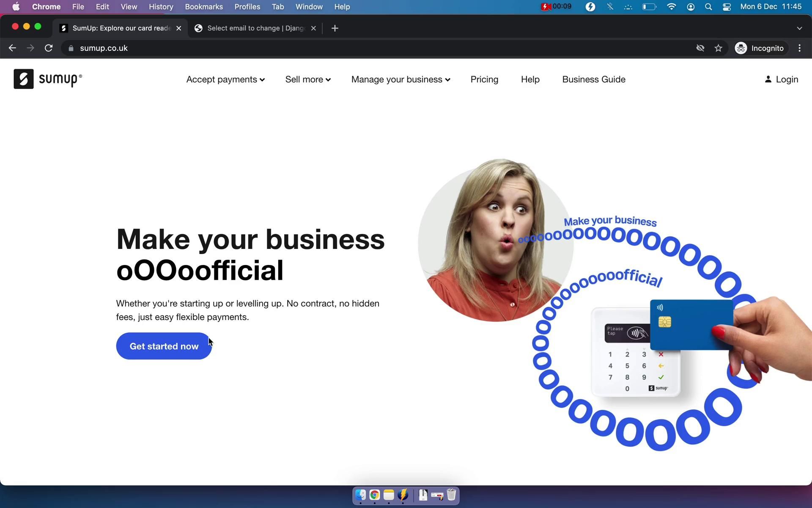Open the History menu
Screen dimensions: 812x508
[161, 7]
